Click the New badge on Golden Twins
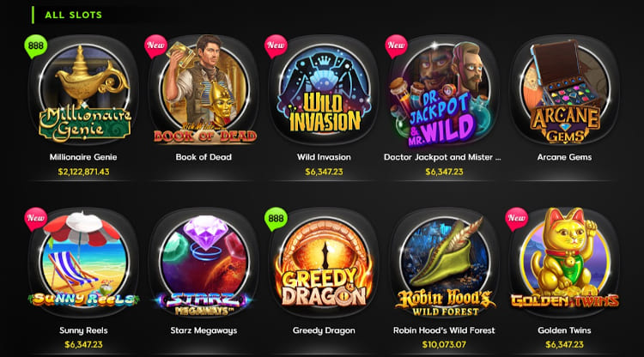 click(516, 219)
